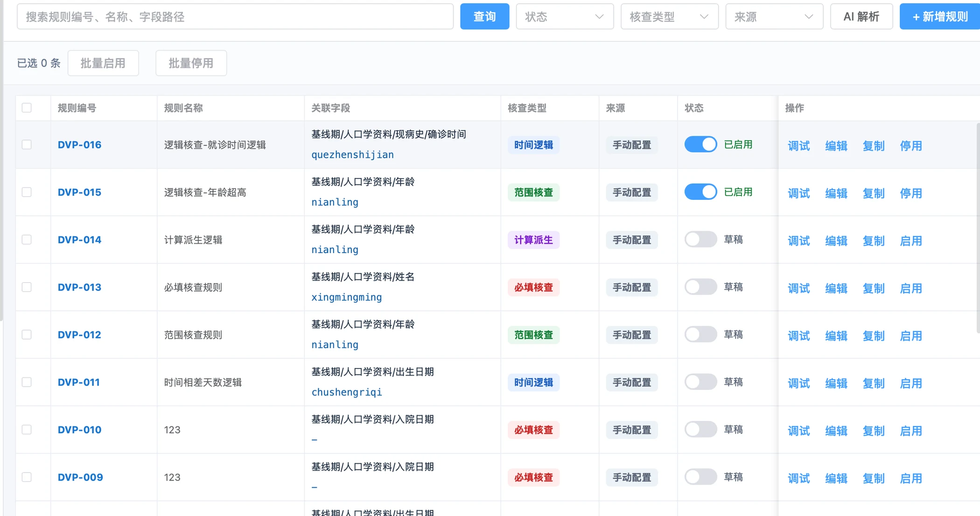Click 复制 for rule DVP-010
This screenshot has height=516, width=980.
(x=873, y=431)
